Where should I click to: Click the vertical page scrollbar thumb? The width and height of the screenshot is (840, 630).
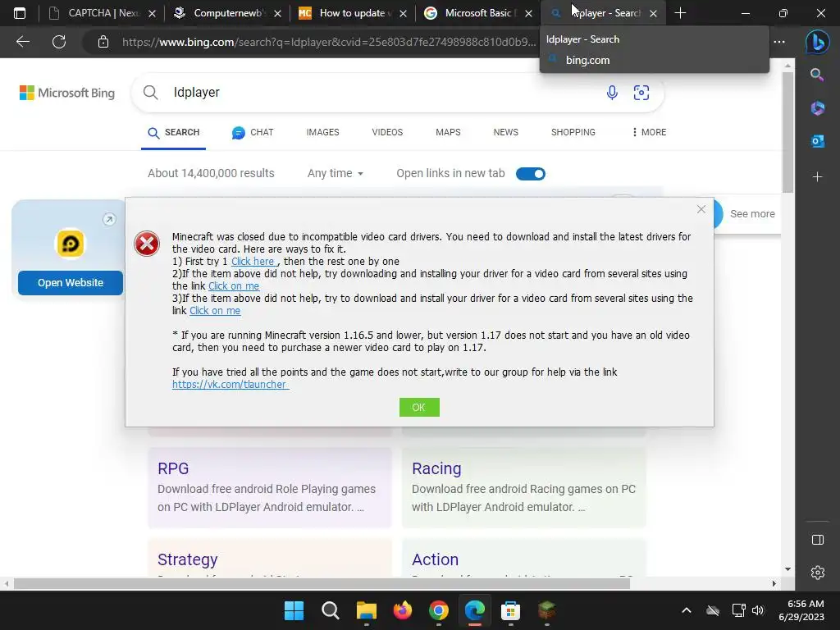[x=787, y=131]
